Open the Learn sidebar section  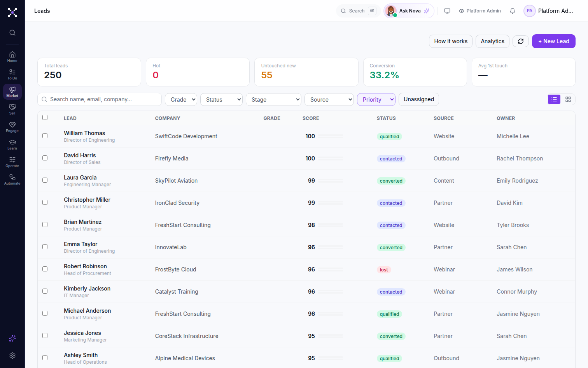tap(12, 144)
